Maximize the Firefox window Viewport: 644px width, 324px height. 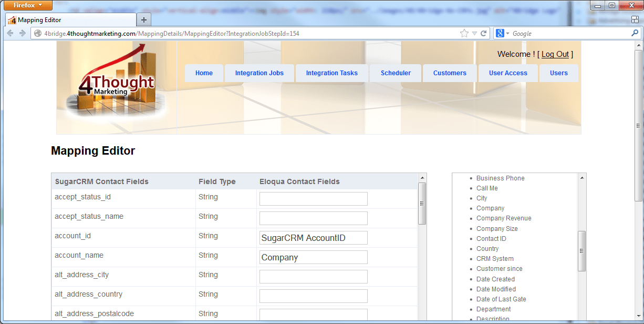(612, 5)
